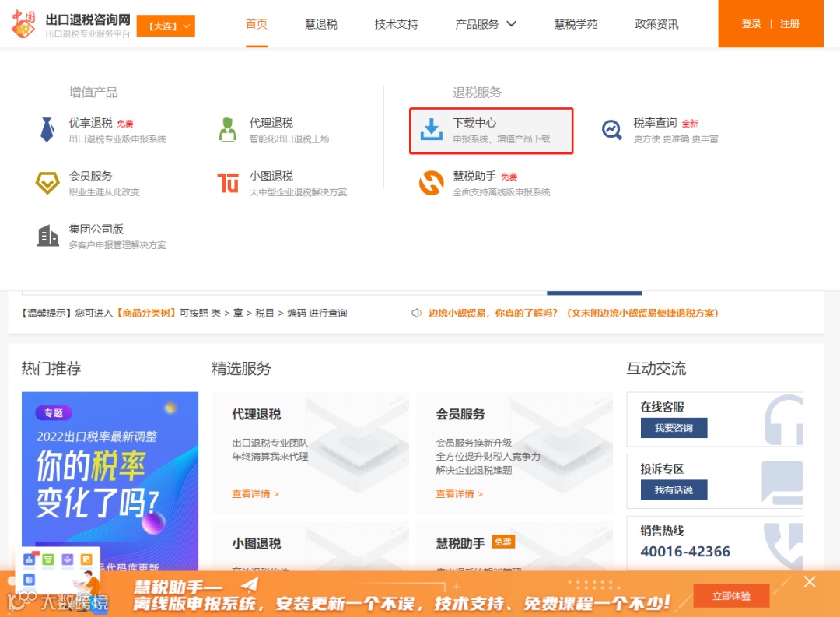
Task: Click the 税率查询 magnifier icon
Action: pos(611,130)
